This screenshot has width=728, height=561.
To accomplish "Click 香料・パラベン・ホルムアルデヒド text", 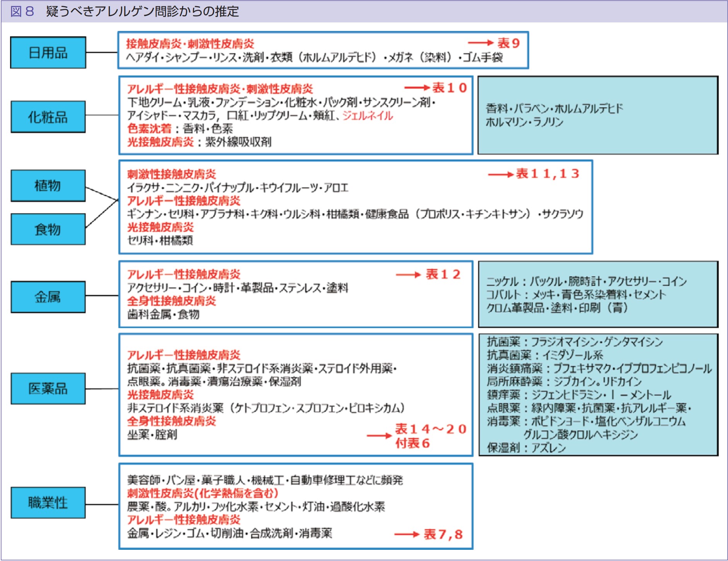I will pyautogui.click(x=554, y=109).
